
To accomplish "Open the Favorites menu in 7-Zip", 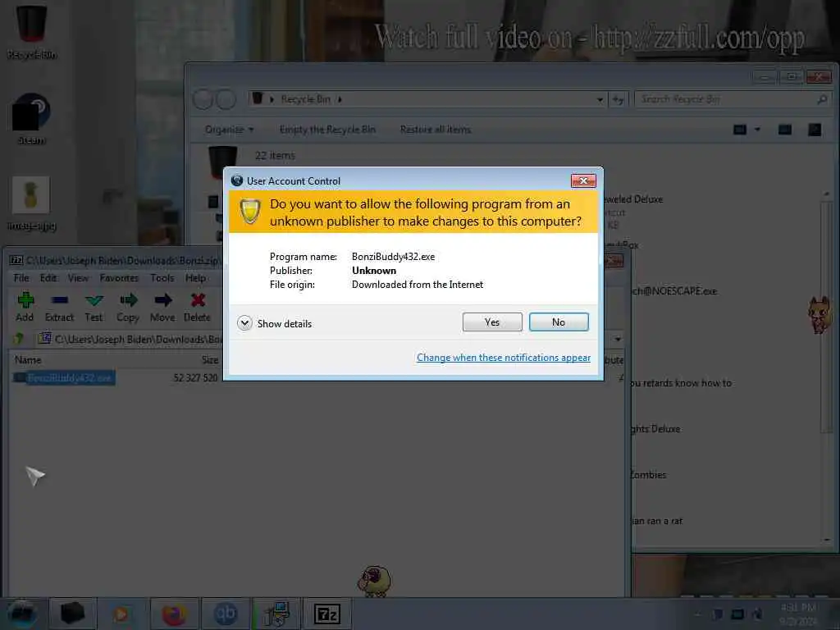I will pyautogui.click(x=119, y=278).
